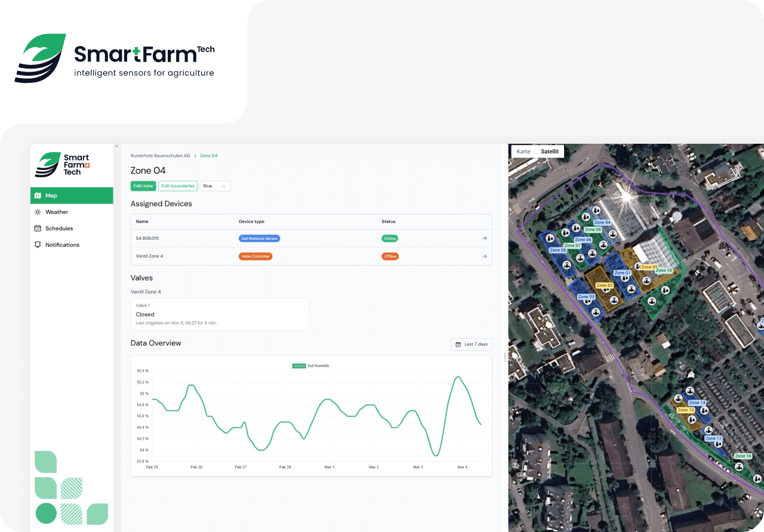
Task: Open Zone 09 sensor marker on map
Action: (x=637, y=266)
